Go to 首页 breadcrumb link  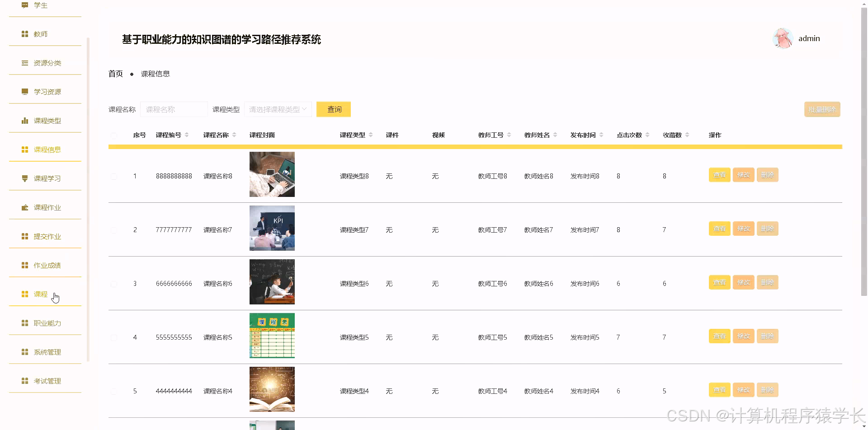pos(115,73)
